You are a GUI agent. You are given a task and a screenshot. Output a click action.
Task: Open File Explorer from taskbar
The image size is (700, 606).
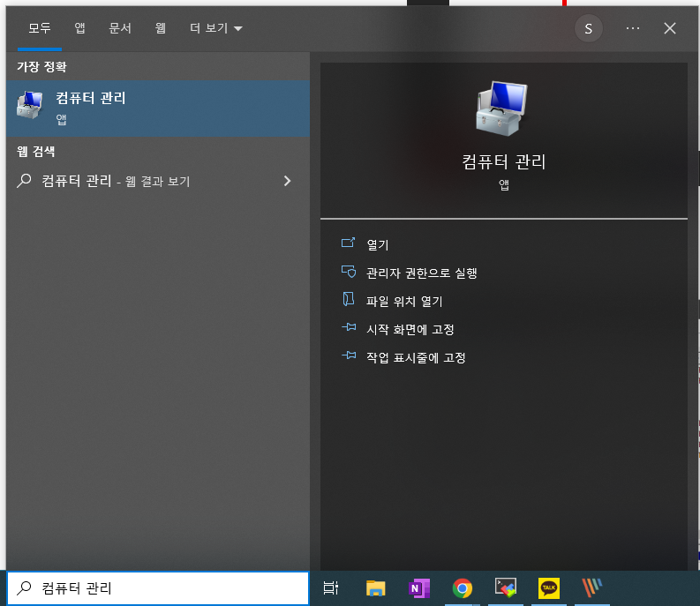[x=375, y=588]
